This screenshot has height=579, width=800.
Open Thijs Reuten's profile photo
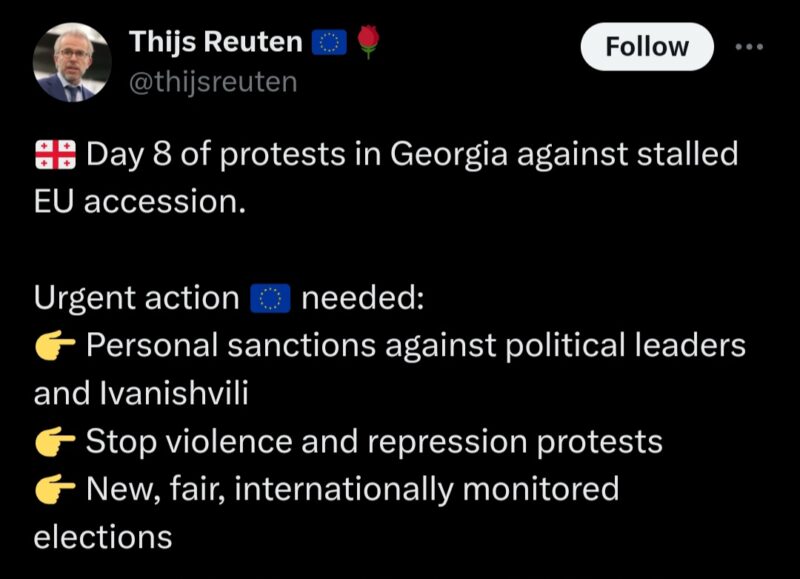click(x=72, y=62)
